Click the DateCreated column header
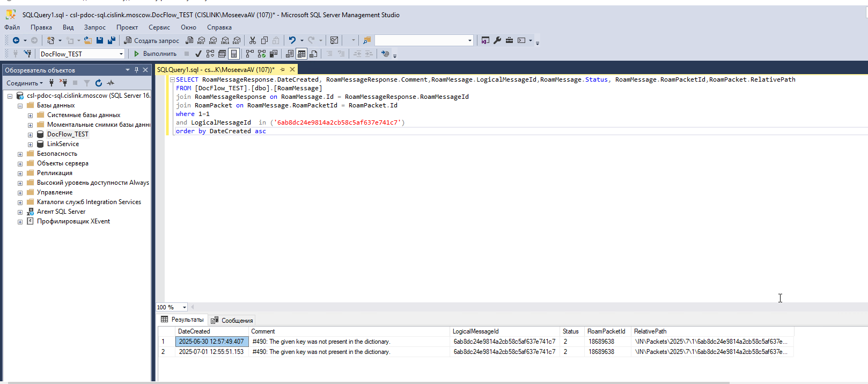This screenshot has height=384, width=868. (x=212, y=331)
